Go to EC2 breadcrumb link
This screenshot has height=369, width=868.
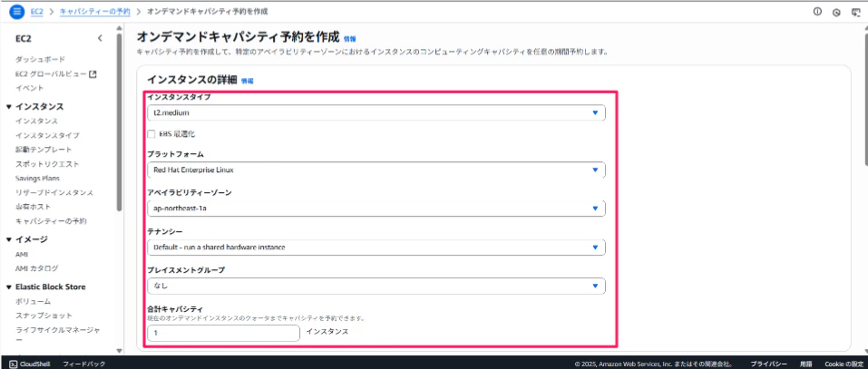pos(37,11)
